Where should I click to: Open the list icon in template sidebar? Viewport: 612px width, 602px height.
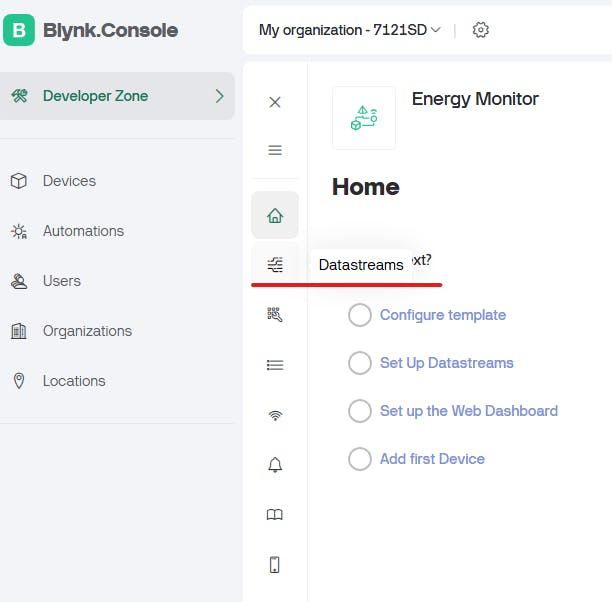pyautogui.click(x=275, y=365)
